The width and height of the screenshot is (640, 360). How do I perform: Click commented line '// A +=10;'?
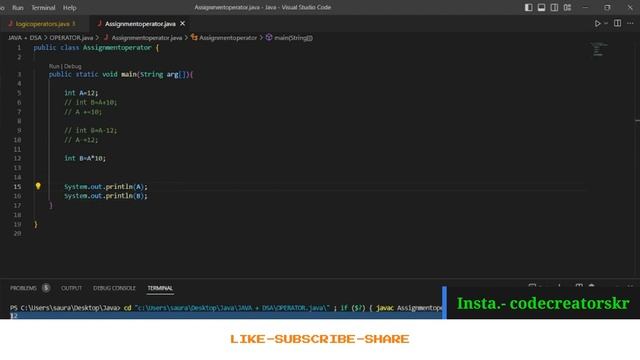pyautogui.click(x=83, y=112)
